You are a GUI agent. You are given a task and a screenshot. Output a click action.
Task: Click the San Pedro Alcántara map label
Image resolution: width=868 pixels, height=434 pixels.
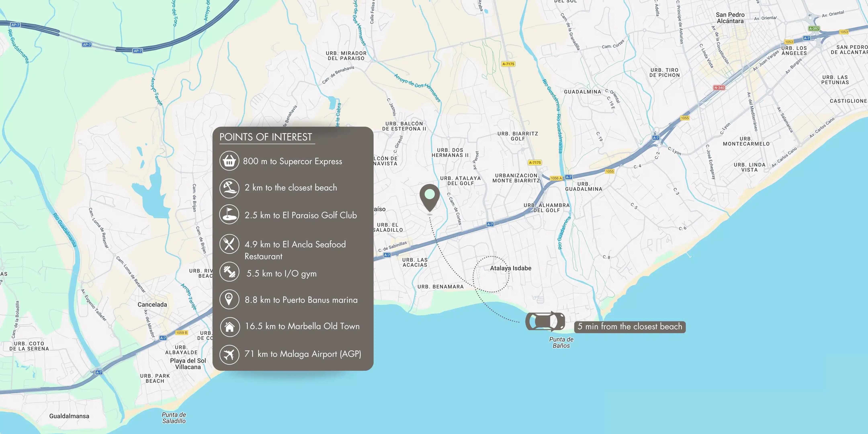[730, 18]
